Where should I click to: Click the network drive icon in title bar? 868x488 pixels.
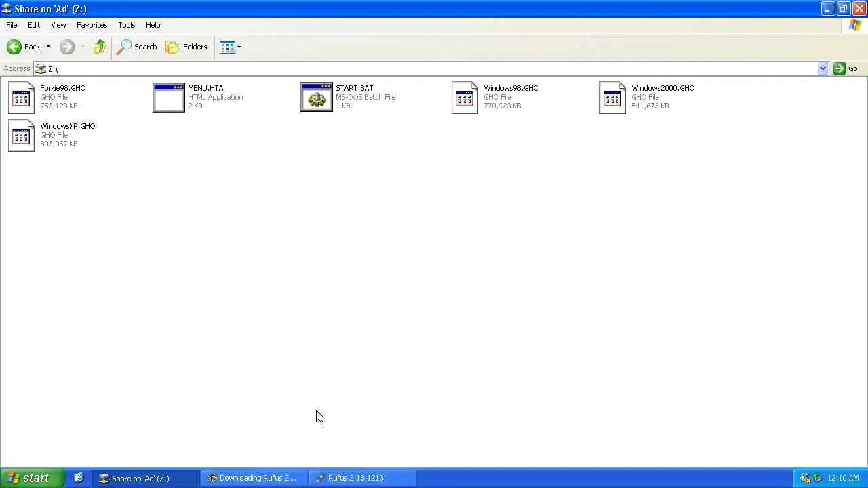pos(6,9)
